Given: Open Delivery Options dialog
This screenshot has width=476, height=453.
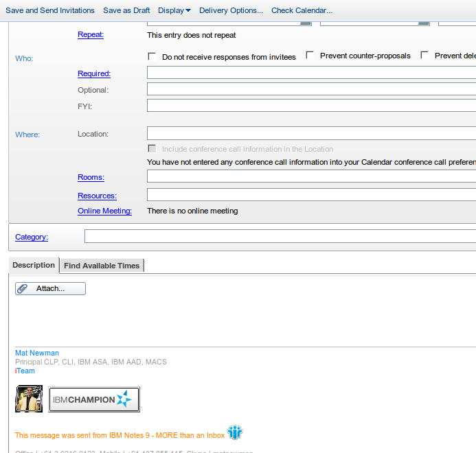Looking at the screenshot, I should coord(231,10).
